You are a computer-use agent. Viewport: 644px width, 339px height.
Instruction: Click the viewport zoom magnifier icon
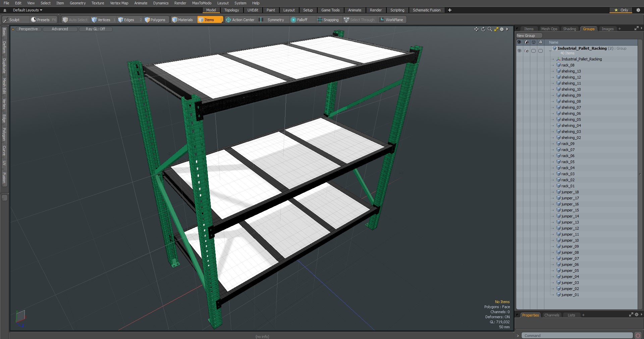point(490,29)
